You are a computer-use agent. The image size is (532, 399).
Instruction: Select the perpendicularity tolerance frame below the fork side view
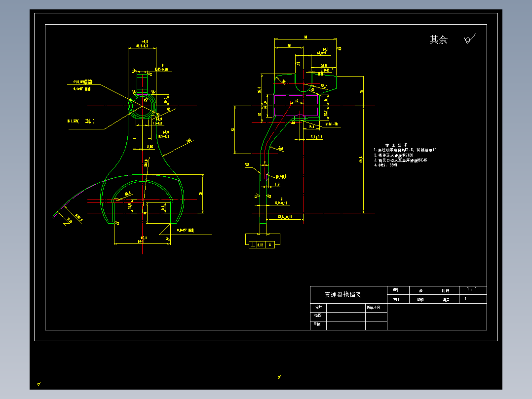tap(262, 244)
